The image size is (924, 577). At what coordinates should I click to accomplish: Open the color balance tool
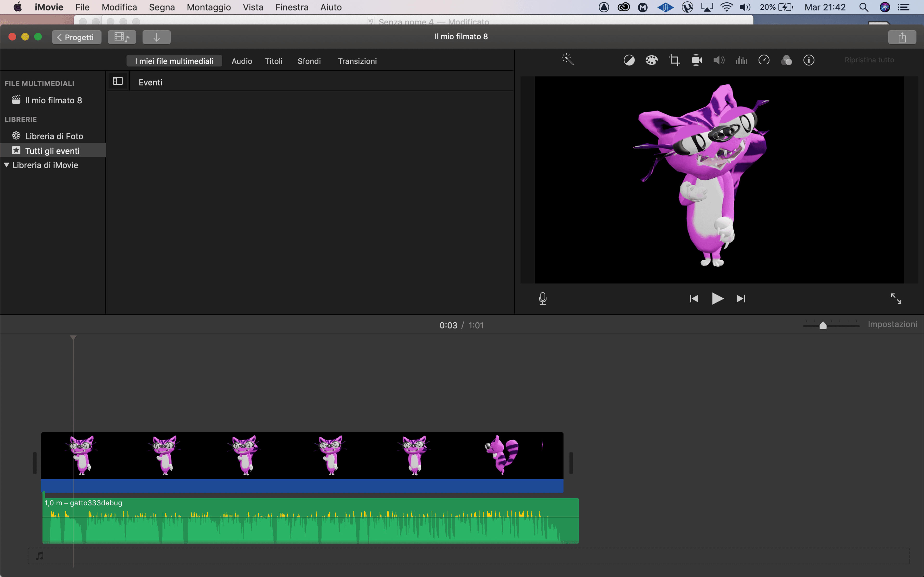point(629,60)
